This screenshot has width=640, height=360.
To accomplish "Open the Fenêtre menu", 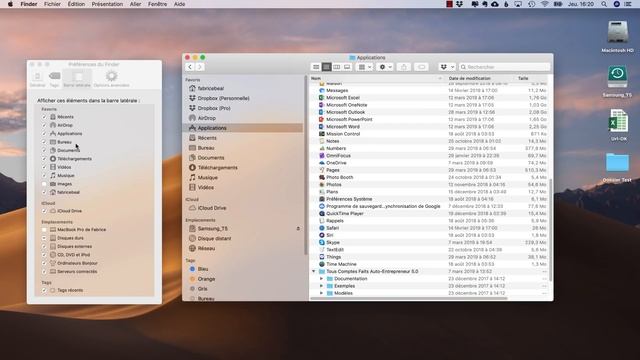I will 157,4.
